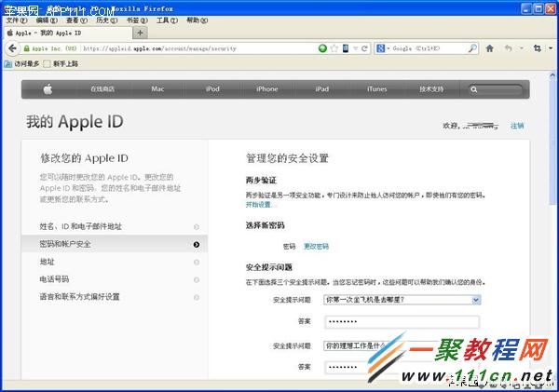Click the 更改密码 link
Screen dimensions: 559x392
point(316,246)
